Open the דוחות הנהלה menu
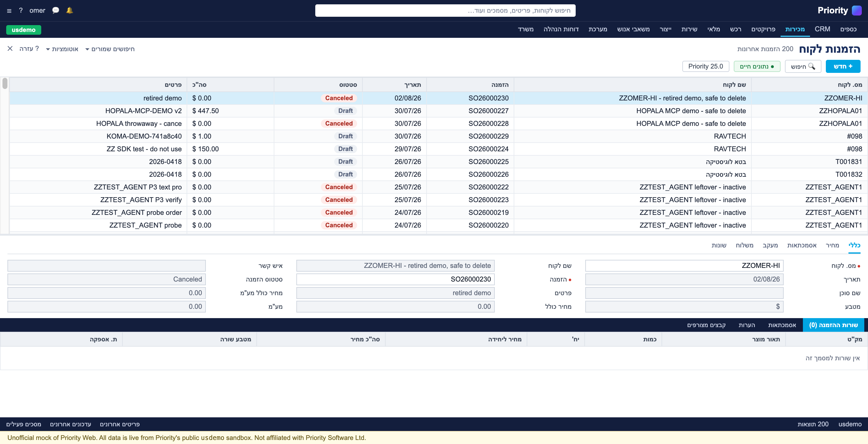 tap(561, 29)
